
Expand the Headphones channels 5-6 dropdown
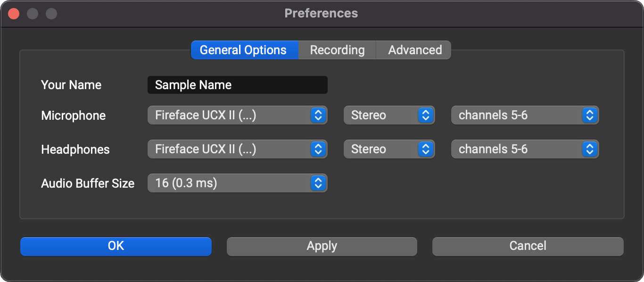pos(525,149)
